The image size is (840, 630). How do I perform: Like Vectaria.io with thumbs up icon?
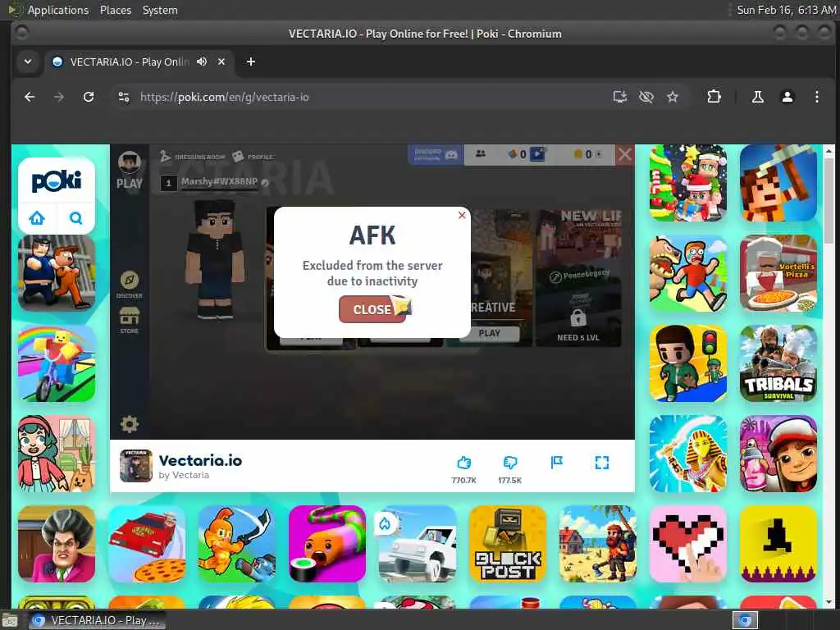click(x=464, y=463)
